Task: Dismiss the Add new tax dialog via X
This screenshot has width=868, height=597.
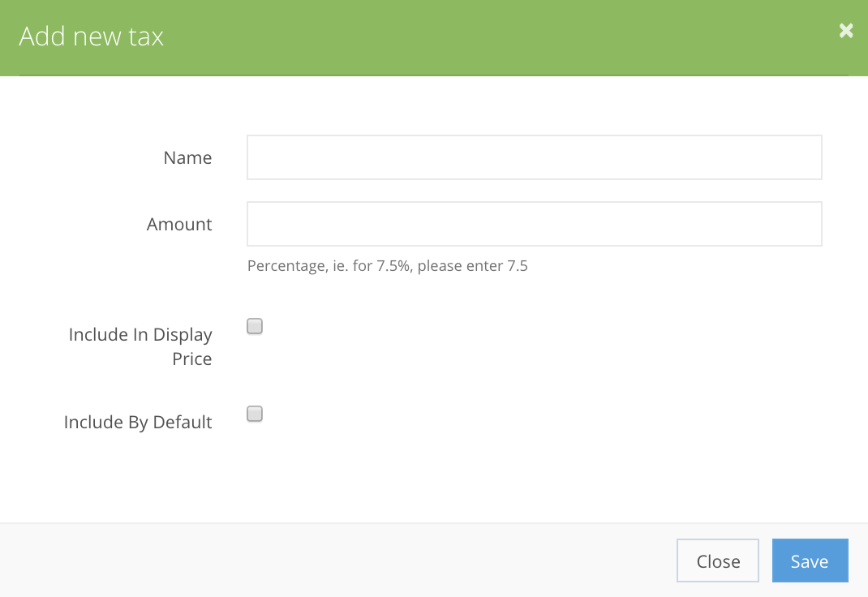Action: click(846, 31)
